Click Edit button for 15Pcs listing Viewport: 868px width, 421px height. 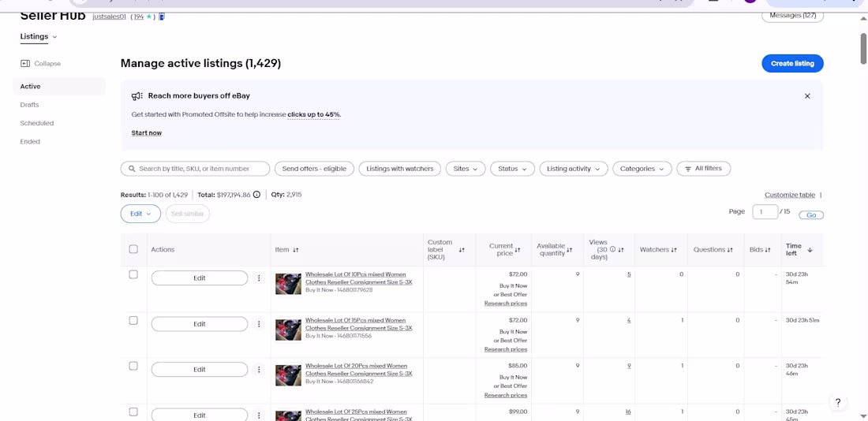click(200, 324)
